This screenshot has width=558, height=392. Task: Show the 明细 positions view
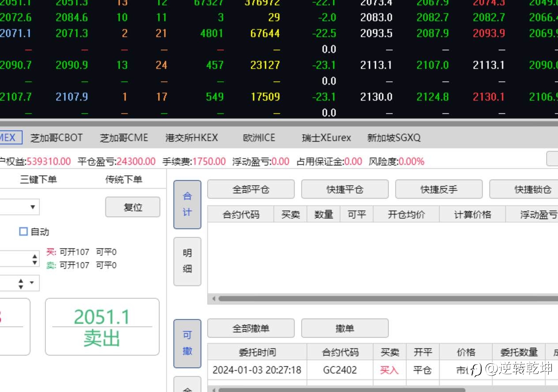187,261
